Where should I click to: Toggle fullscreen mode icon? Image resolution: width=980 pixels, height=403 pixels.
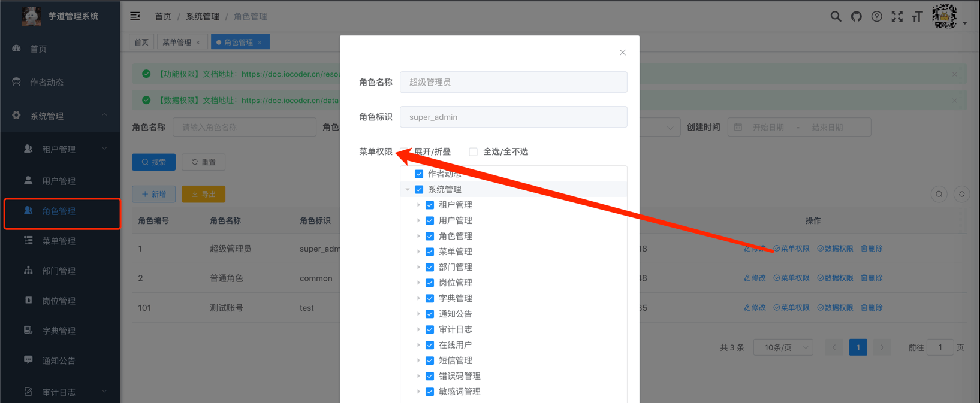(897, 17)
